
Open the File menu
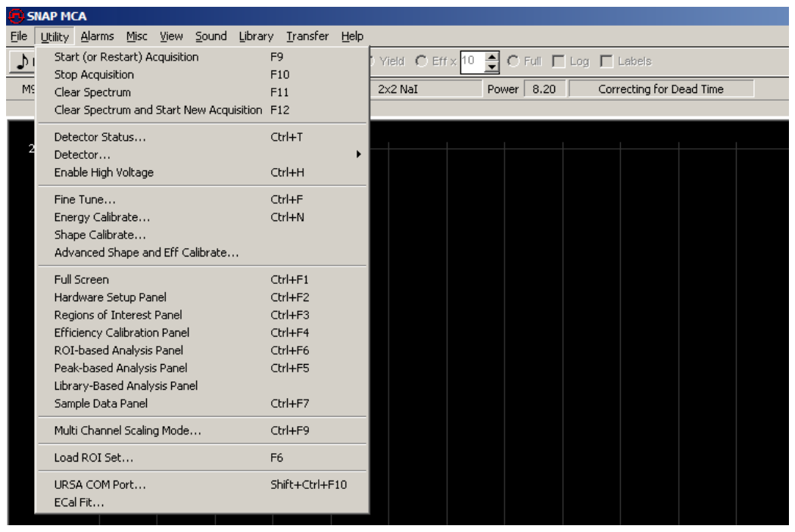[19, 36]
